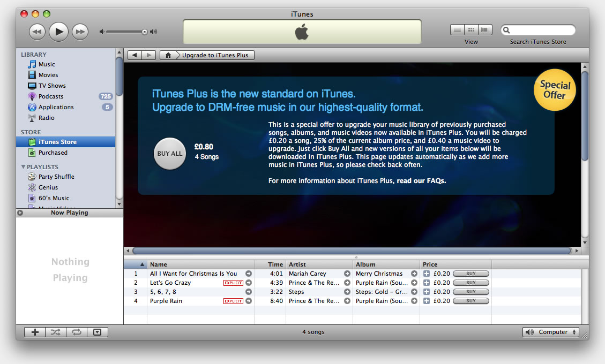This screenshot has width=605, height=364.
Task: Create a new playlist with plus button
Action: pos(35,332)
